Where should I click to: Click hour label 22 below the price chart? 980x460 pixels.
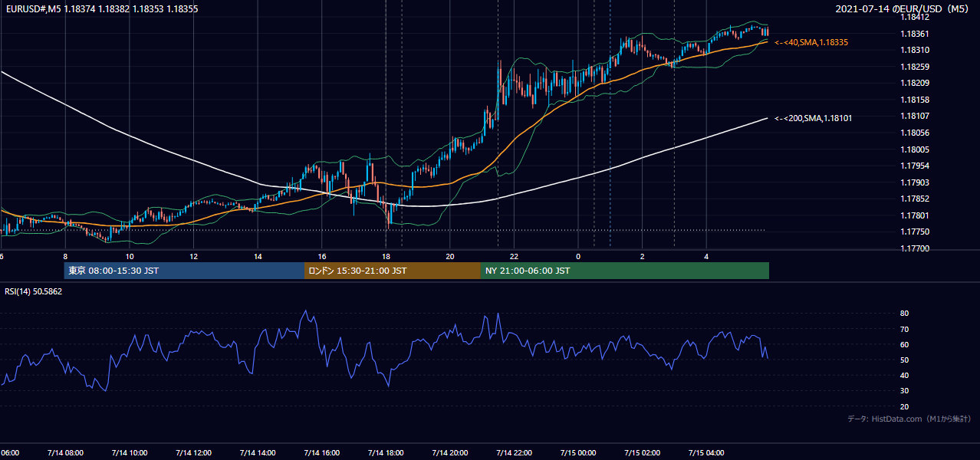click(x=514, y=256)
